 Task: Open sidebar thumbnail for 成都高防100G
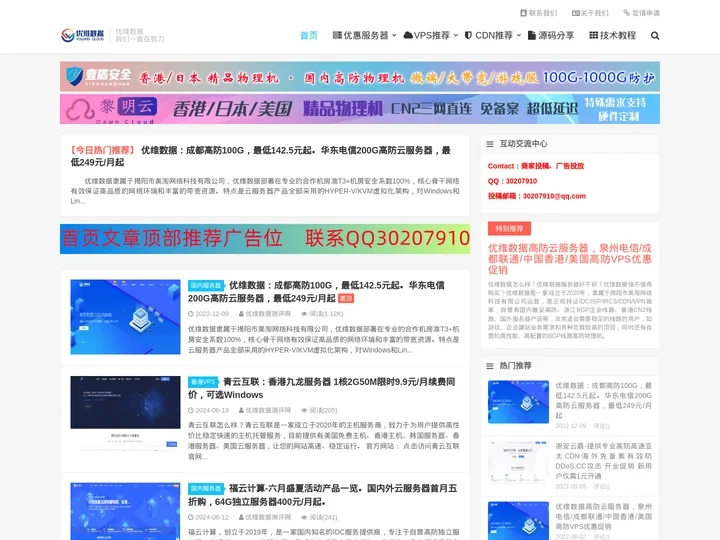pyautogui.click(x=518, y=402)
